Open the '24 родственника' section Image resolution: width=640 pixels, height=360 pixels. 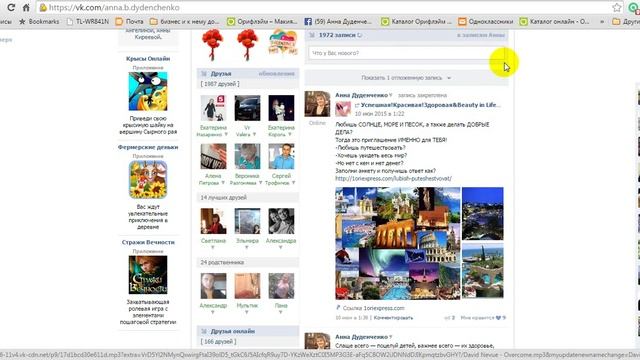tap(248, 262)
